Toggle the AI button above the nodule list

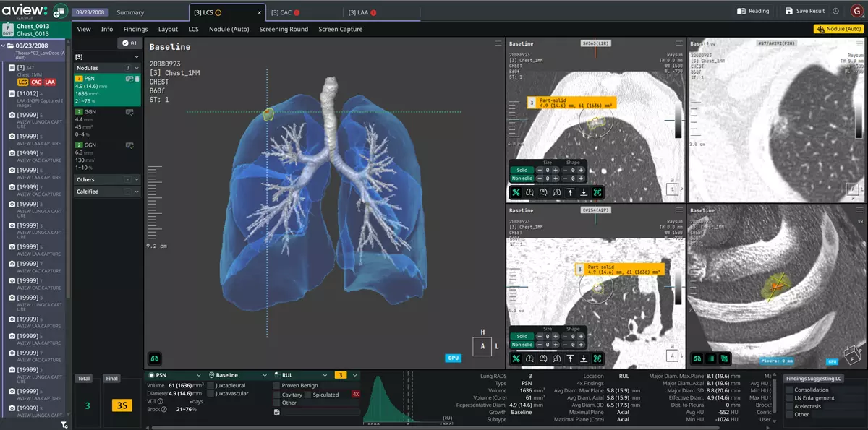click(129, 43)
